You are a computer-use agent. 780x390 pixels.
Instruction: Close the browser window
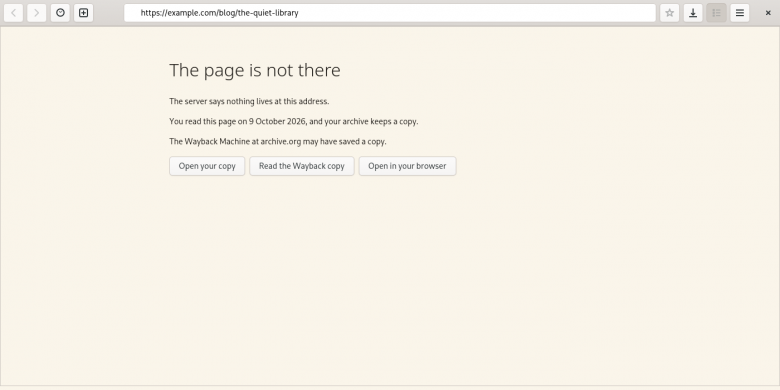768,13
